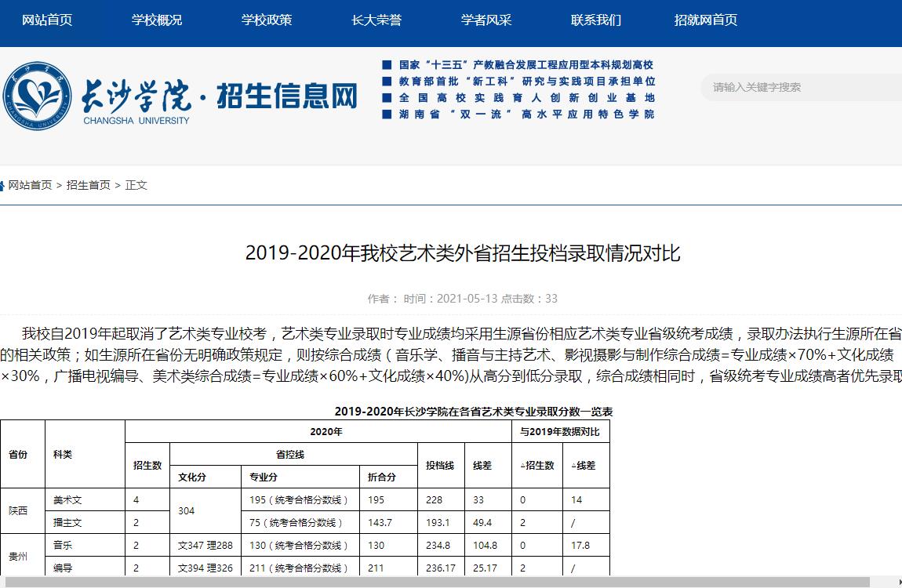This screenshot has height=588, width=902.
Task: Click the 75（统考合格分数线） cell
Action: (x=300, y=522)
